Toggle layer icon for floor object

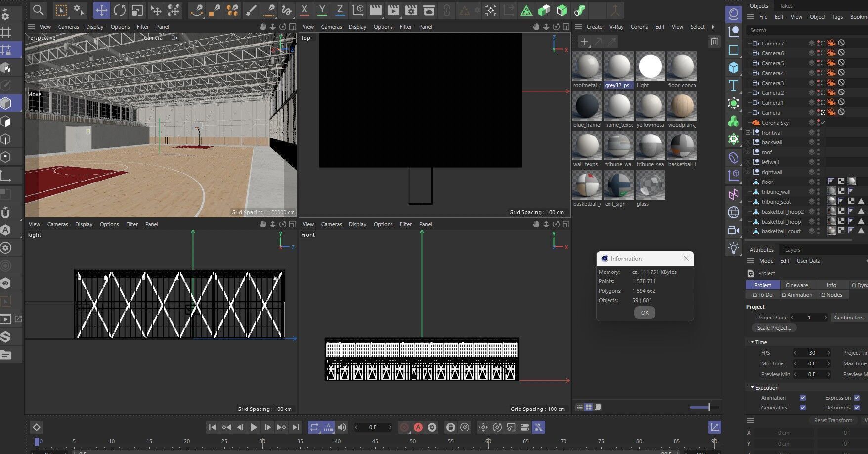811,182
